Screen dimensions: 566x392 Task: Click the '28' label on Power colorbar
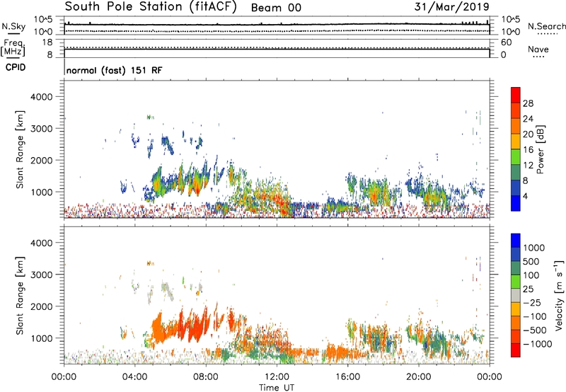click(x=528, y=103)
